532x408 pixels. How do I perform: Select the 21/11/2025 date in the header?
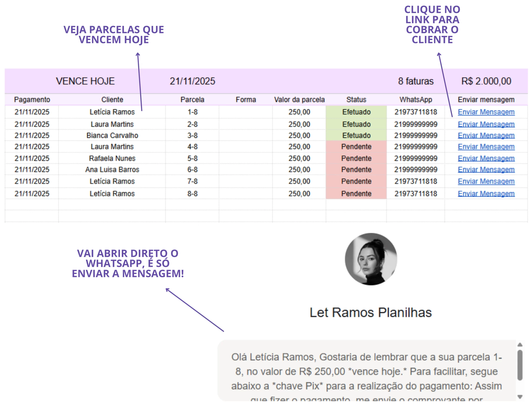click(192, 81)
